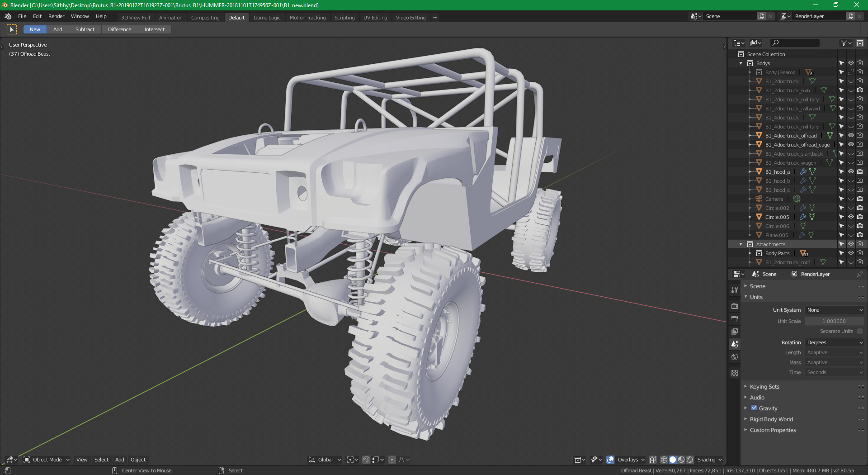Open the Render menu
Screen dimensions: 868x475
[x=56, y=16]
